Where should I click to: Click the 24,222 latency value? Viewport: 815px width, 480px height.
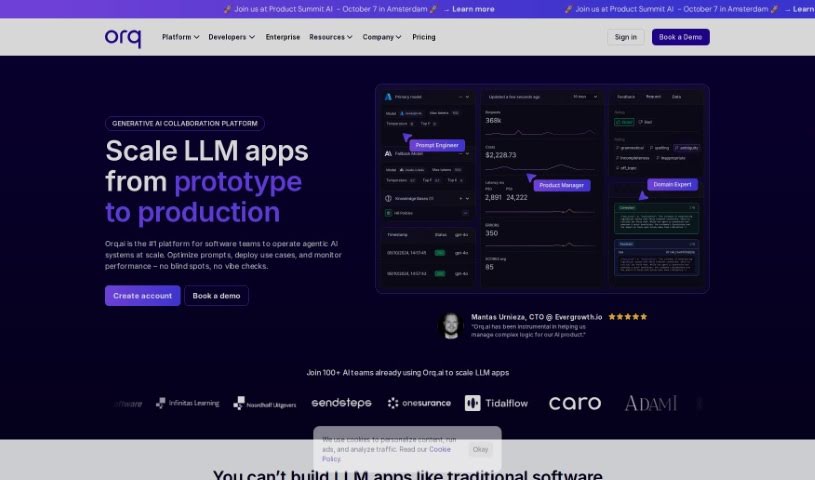pyautogui.click(x=517, y=198)
